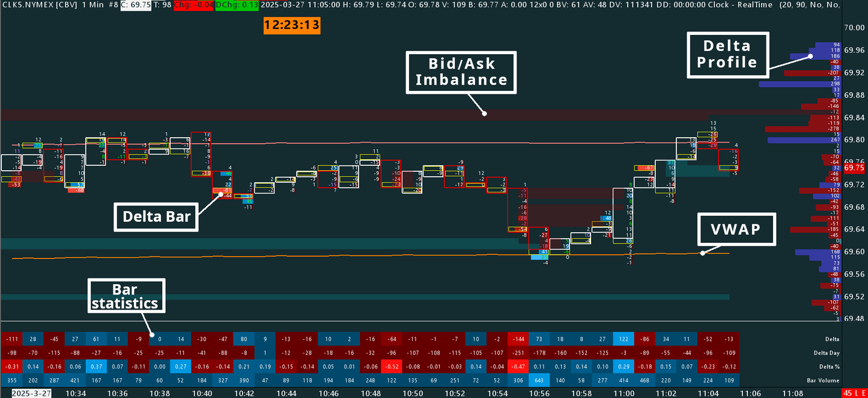Select the VWAP callout label
The width and height of the screenshot is (868, 398).
click(734, 228)
